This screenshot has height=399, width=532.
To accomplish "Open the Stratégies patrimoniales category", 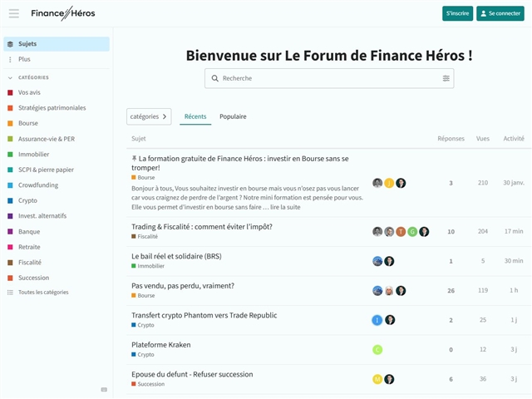I will tap(52, 108).
